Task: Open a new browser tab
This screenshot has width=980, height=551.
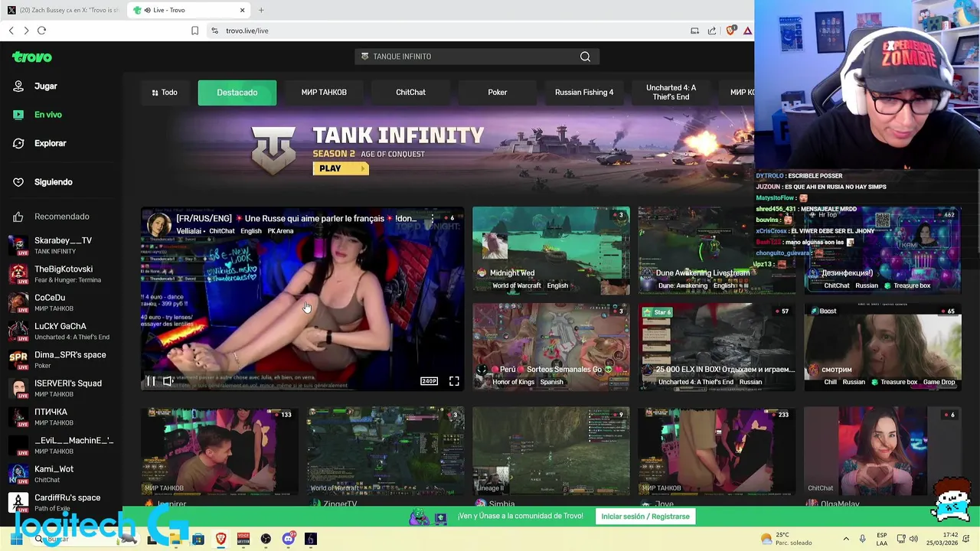Action: 261,10
